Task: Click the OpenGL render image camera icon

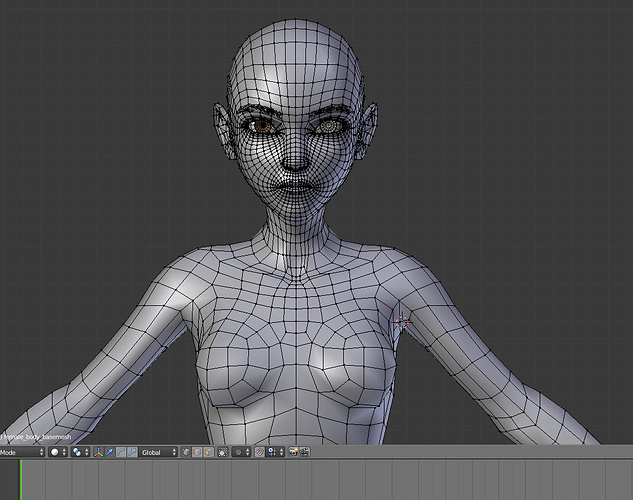Action: 293,452
